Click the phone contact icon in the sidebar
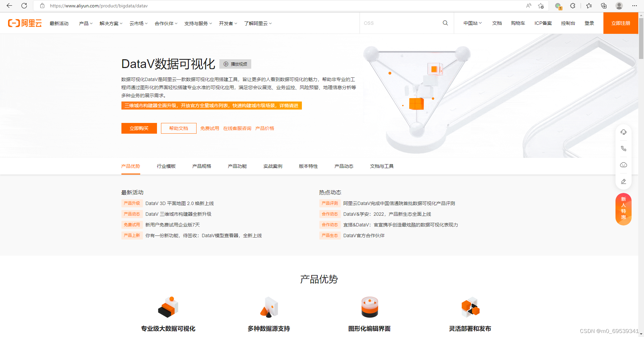644x337 pixels. (x=624, y=148)
